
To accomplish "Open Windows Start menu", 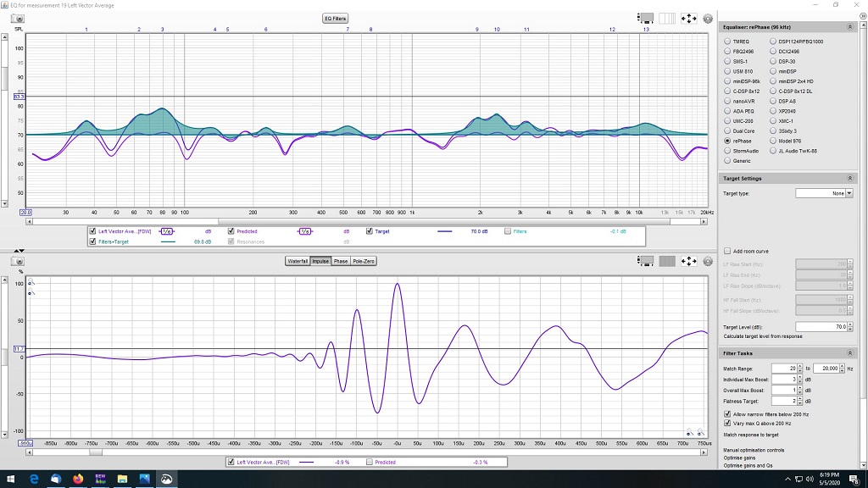I will 10,480.
